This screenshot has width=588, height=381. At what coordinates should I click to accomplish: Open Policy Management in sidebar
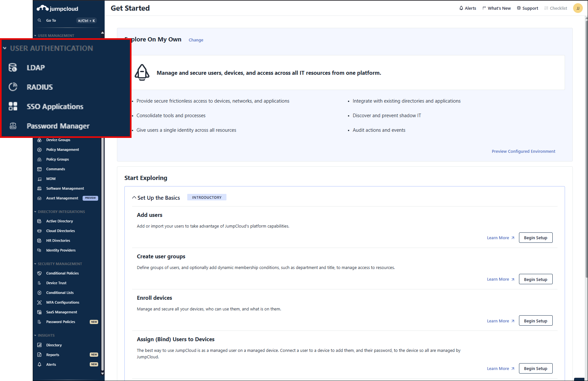[x=63, y=150]
